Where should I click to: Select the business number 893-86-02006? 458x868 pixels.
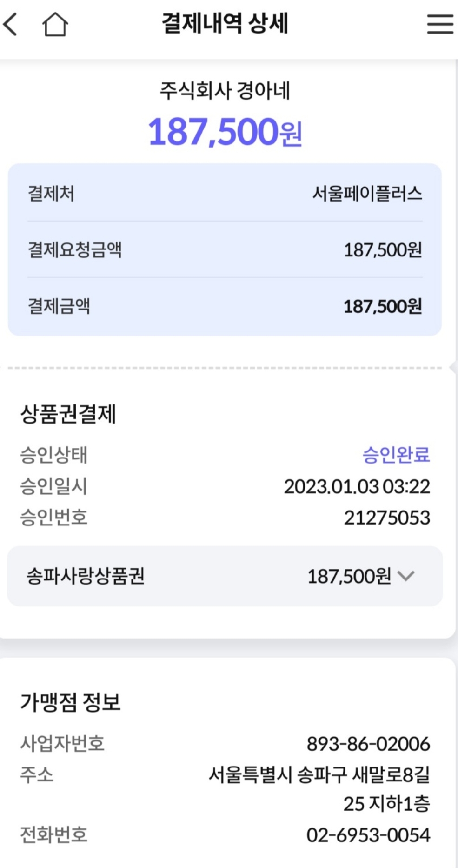point(368,744)
